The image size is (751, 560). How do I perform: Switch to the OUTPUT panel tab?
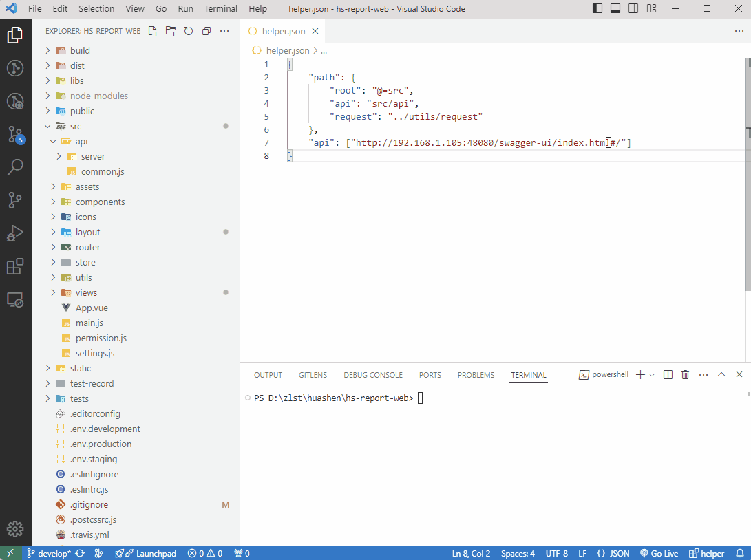click(268, 375)
